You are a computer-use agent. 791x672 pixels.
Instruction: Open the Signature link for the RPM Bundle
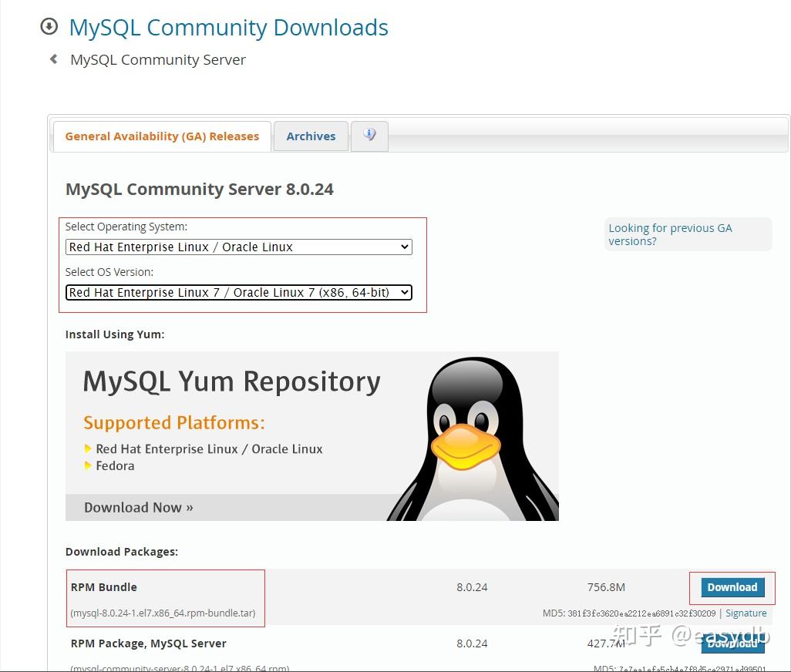[746, 613]
